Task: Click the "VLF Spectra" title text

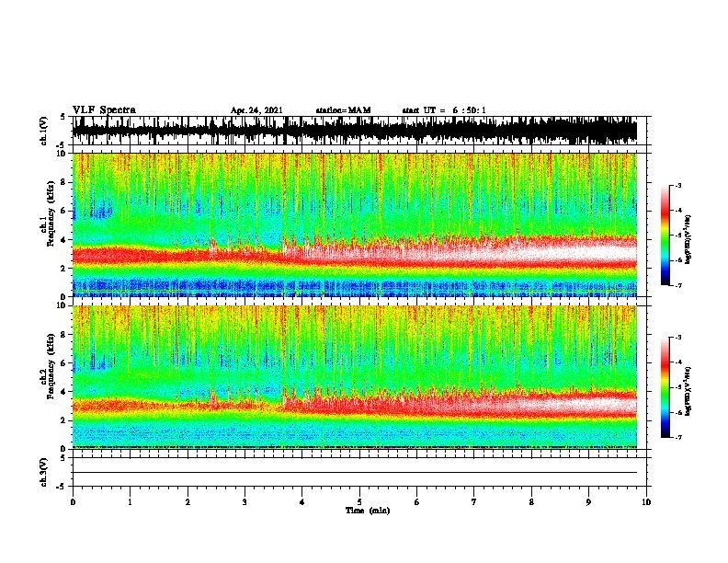Action: click(x=104, y=110)
